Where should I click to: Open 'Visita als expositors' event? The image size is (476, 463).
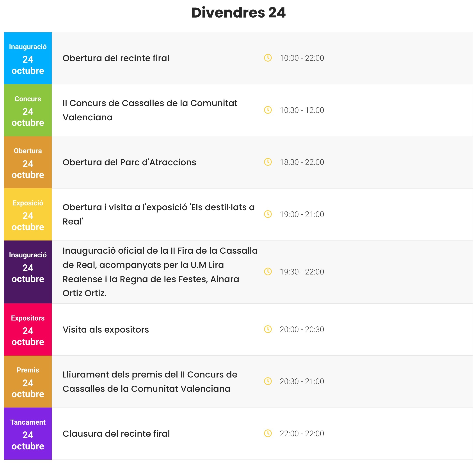[x=105, y=329]
